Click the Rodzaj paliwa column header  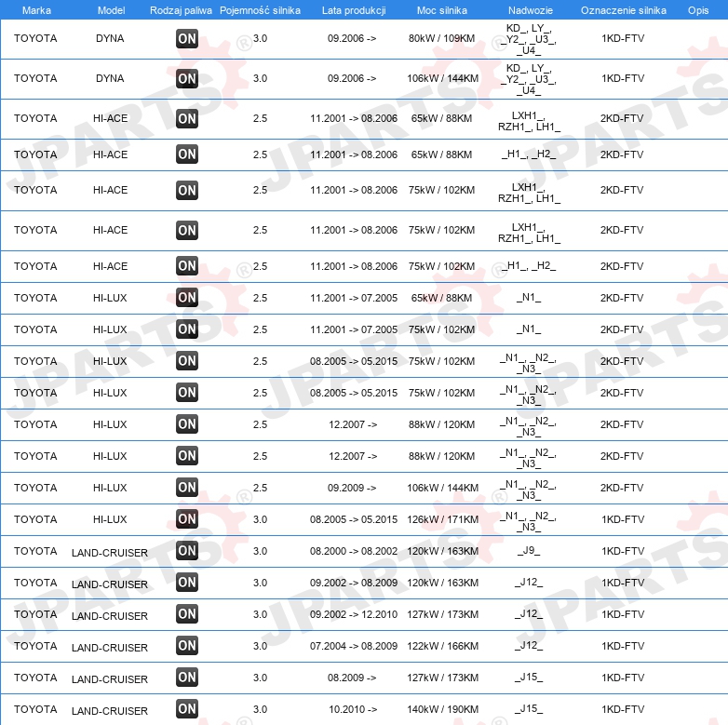click(181, 10)
